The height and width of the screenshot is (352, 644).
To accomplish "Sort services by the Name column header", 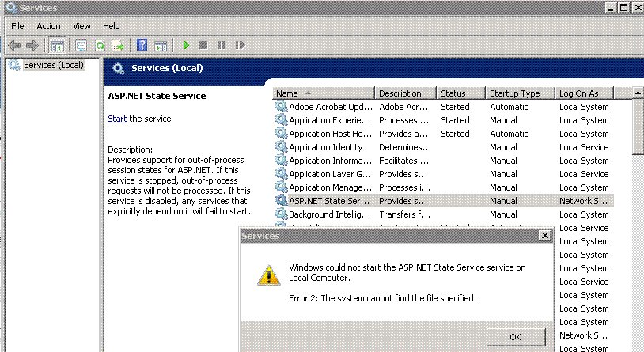I will point(323,93).
